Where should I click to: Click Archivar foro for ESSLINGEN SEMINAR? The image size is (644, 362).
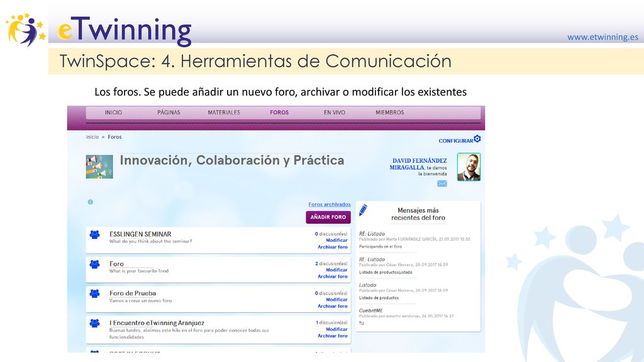click(x=333, y=247)
